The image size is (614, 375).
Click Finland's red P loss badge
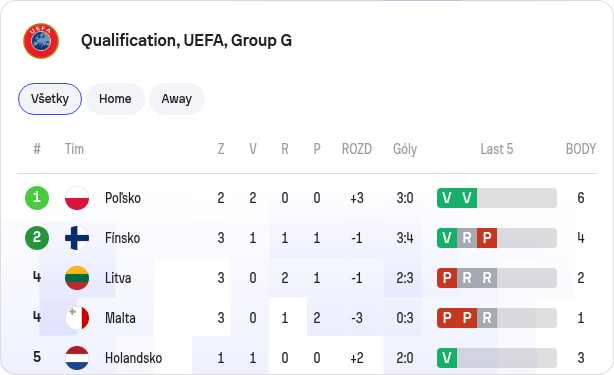[x=487, y=238]
